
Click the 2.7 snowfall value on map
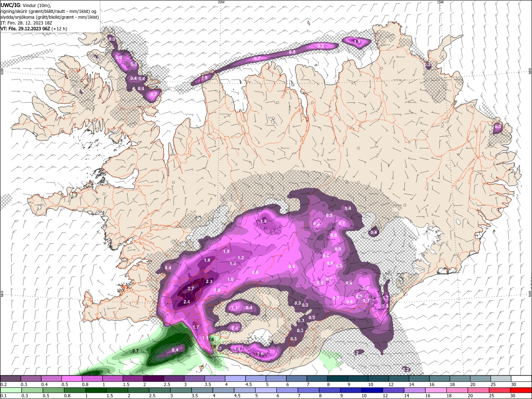[191, 288]
